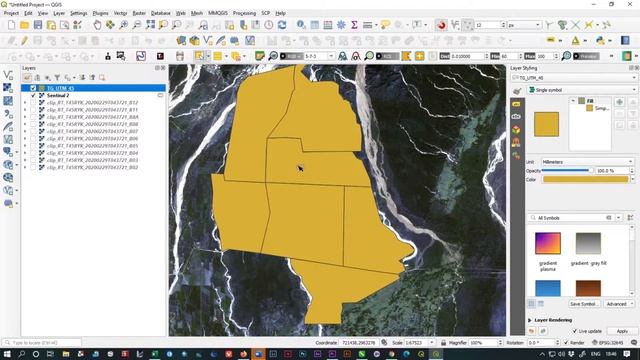The width and height of the screenshot is (640, 360).
Task: Click the All Symbols search field
Action: click(x=571, y=218)
